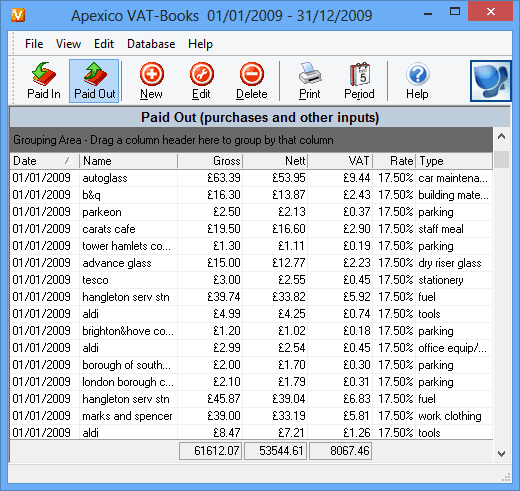The image size is (520, 491).
Task: Sort by the Type column header
Action: [x=454, y=161]
